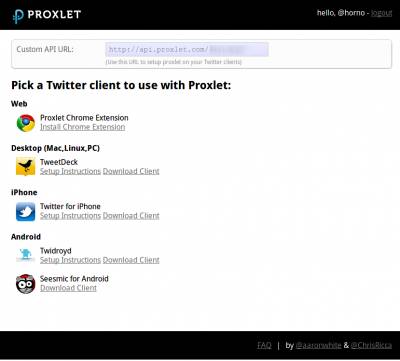400x361 pixels.
Task: Follow Twitter for iPhone Download Client link
Action: [131, 216]
